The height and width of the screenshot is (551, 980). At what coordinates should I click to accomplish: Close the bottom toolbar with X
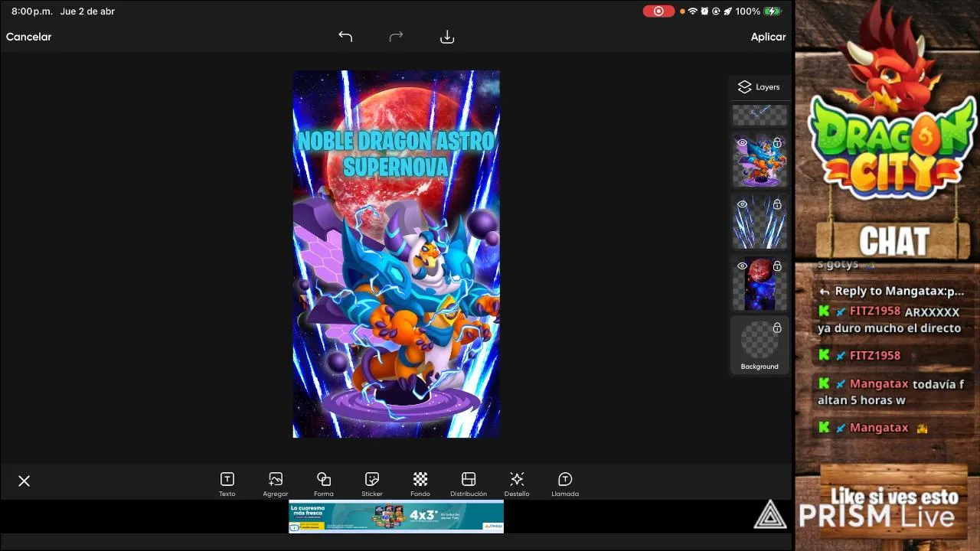coord(24,481)
